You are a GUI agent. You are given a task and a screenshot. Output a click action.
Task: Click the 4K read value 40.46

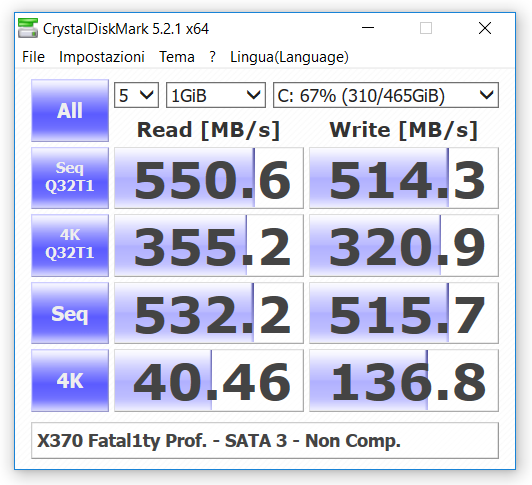click(209, 380)
